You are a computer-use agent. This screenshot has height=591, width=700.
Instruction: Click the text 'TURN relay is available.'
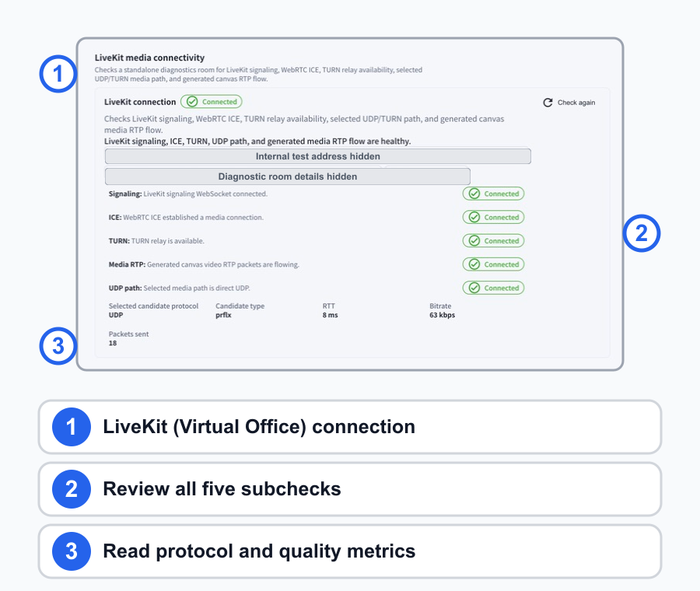pos(168,241)
